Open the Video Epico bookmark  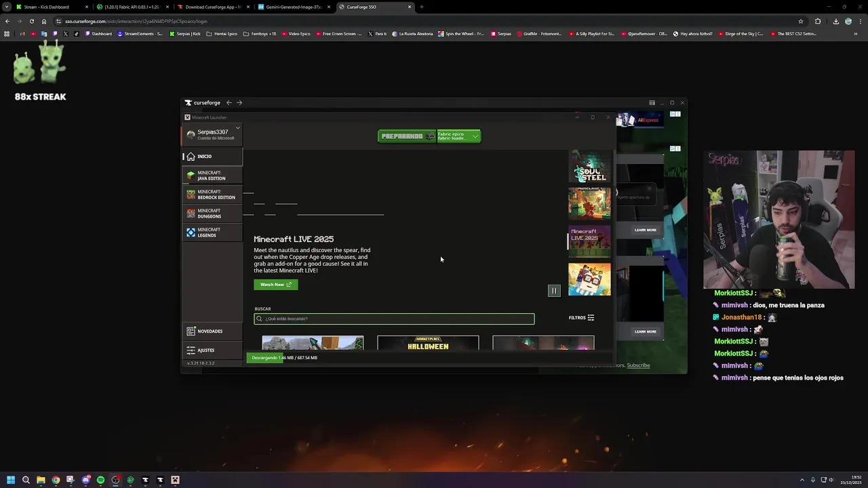[x=296, y=34]
